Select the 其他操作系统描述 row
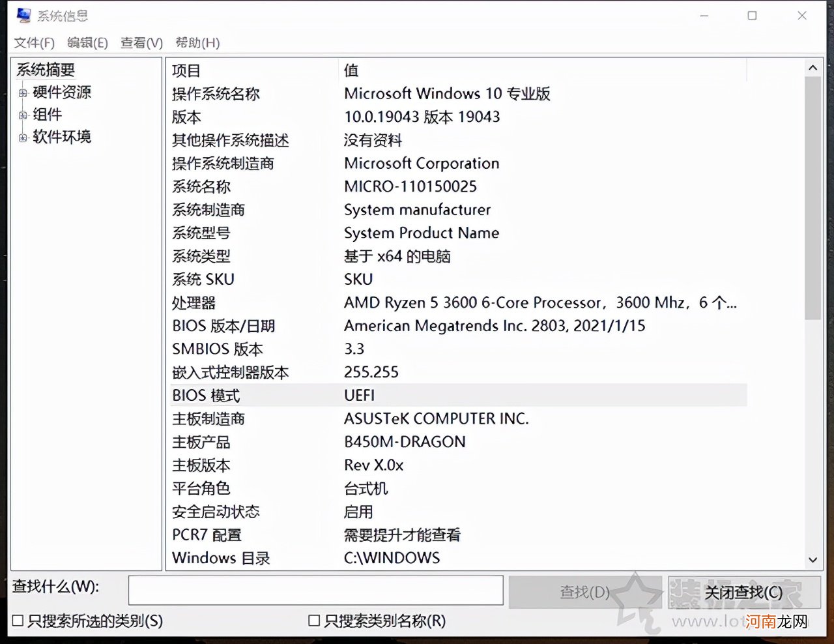Image resolution: width=834 pixels, height=644 pixels. click(x=458, y=140)
